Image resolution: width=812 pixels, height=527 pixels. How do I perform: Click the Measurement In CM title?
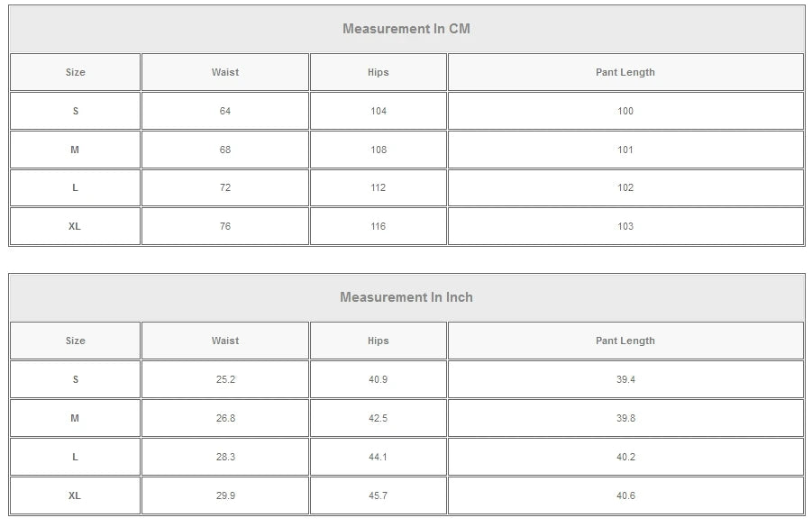pos(406,29)
